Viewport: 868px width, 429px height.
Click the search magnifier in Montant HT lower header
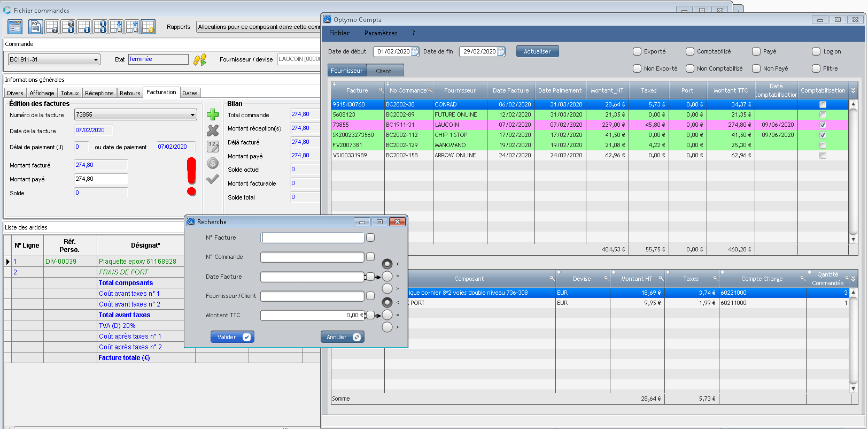[x=661, y=278]
